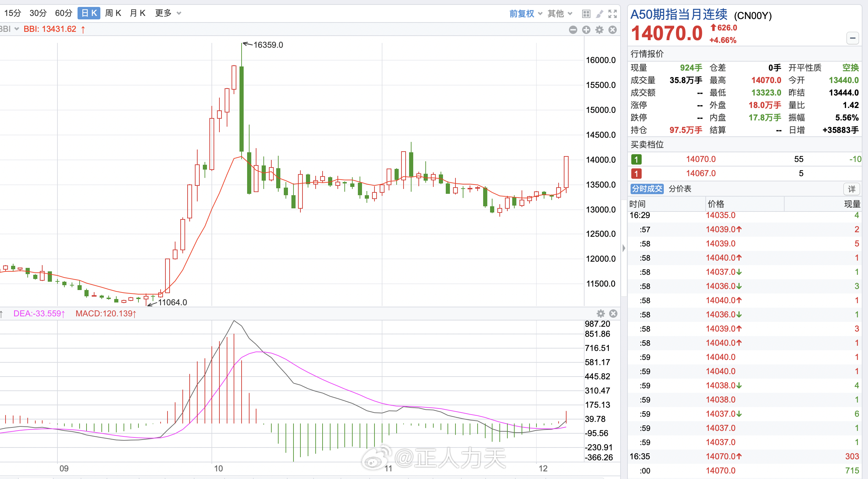Select the 周K weekly chart tab
This screenshot has height=479, width=868.
click(113, 13)
